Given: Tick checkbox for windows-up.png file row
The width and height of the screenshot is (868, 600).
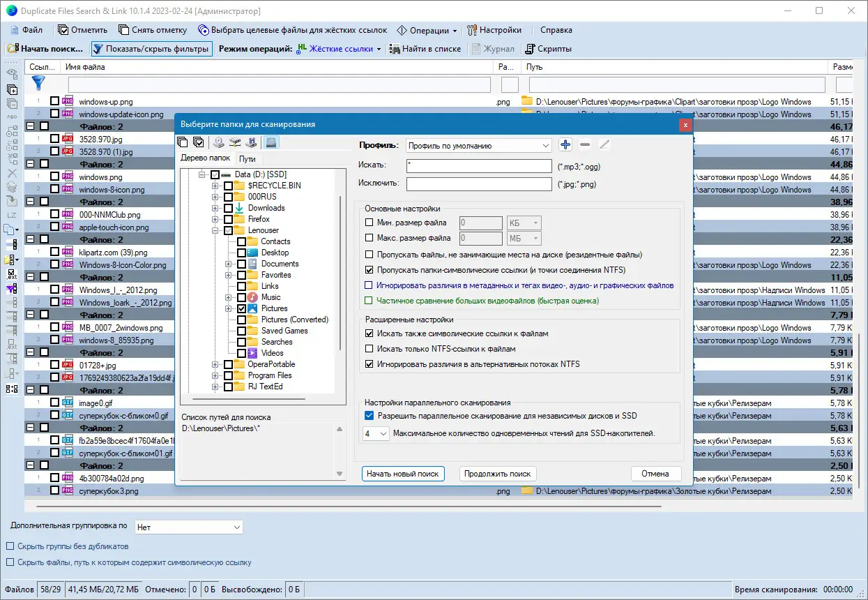Looking at the screenshot, I should (54, 101).
